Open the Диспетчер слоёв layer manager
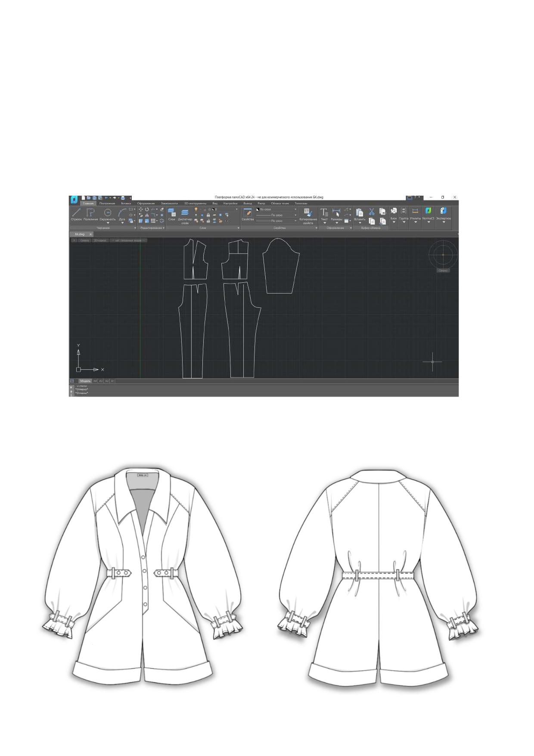The height and width of the screenshot is (756, 534). (185, 216)
